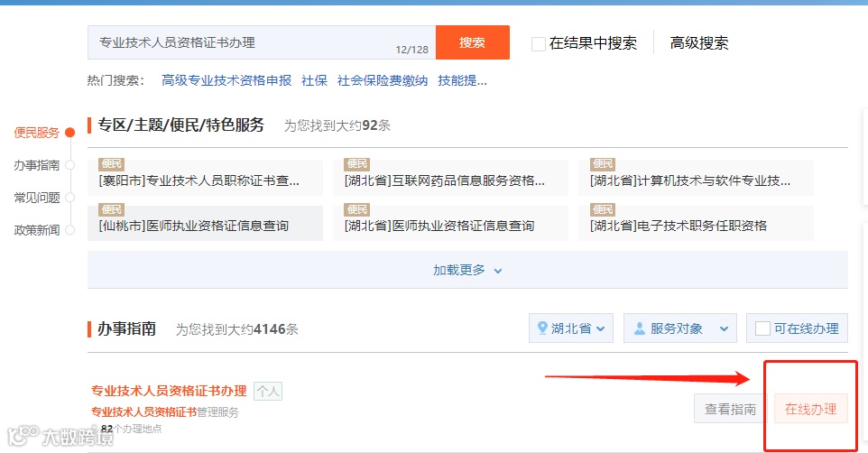Click the circle marker beside 常见问题
Image resolution: width=868 pixels, height=453 pixels.
click(x=69, y=197)
